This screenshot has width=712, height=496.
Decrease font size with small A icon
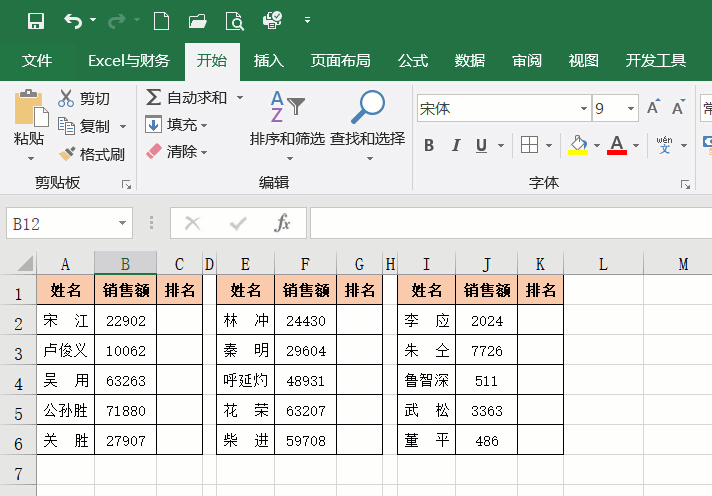pyautogui.click(x=678, y=107)
